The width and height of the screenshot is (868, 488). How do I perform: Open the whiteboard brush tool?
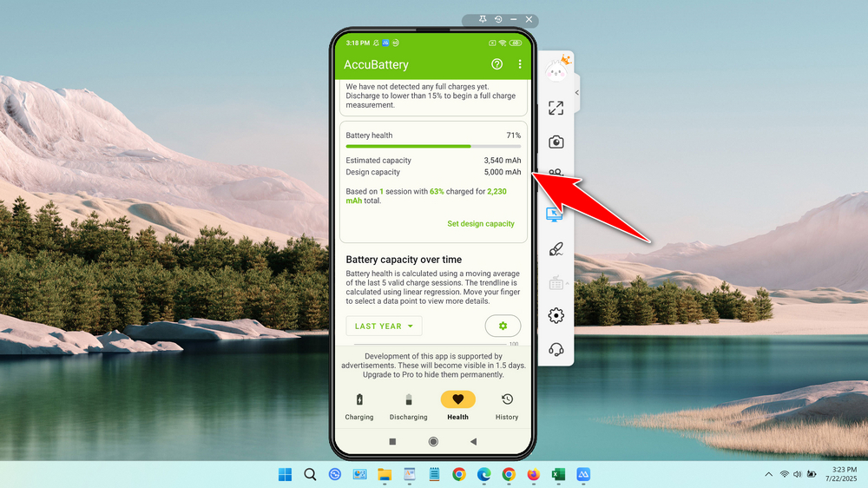pos(556,249)
